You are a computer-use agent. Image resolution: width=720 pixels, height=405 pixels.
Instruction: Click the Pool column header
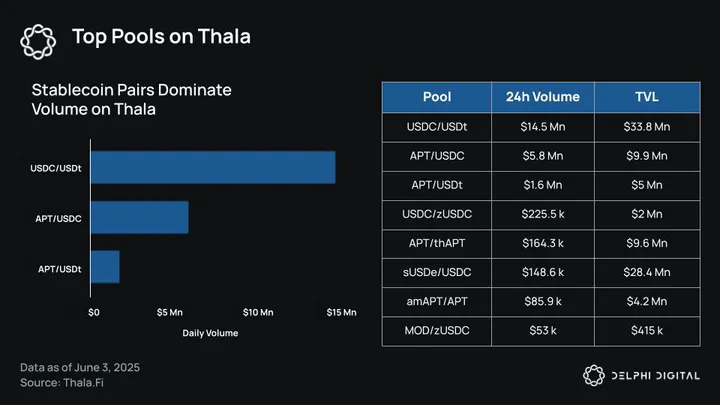click(437, 98)
